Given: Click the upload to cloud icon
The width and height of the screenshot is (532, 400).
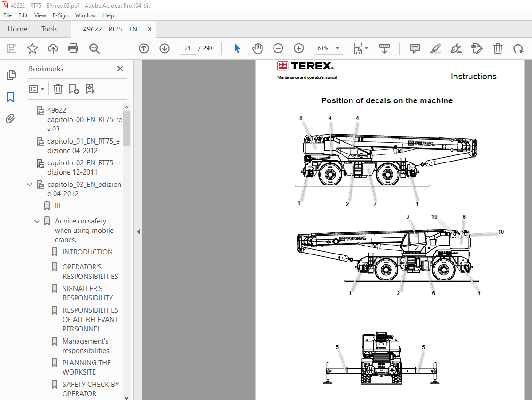Looking at the screenshot, I should point(53,48).
